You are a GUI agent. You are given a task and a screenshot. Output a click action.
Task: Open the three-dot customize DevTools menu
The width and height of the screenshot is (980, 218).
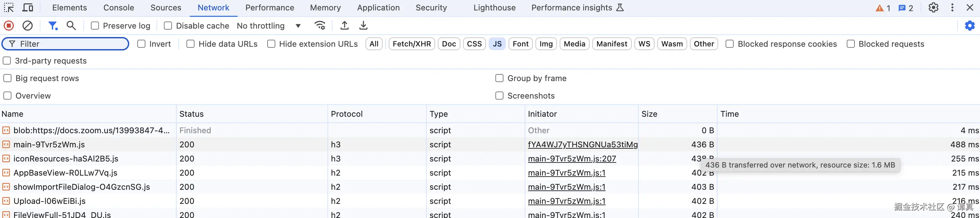pos(952,8)
